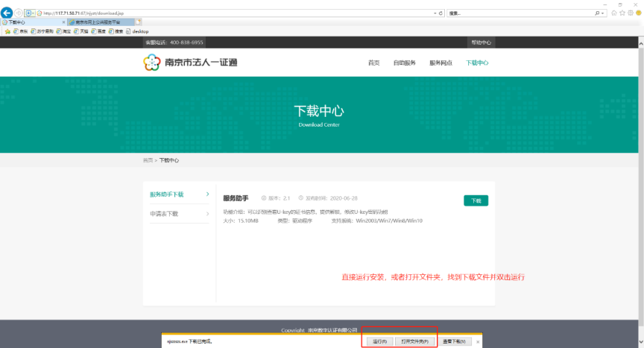This screenshot has height=348, width=644.
Task: Go to 服务网点 in the navigation
Action: [x=441, y=63]
